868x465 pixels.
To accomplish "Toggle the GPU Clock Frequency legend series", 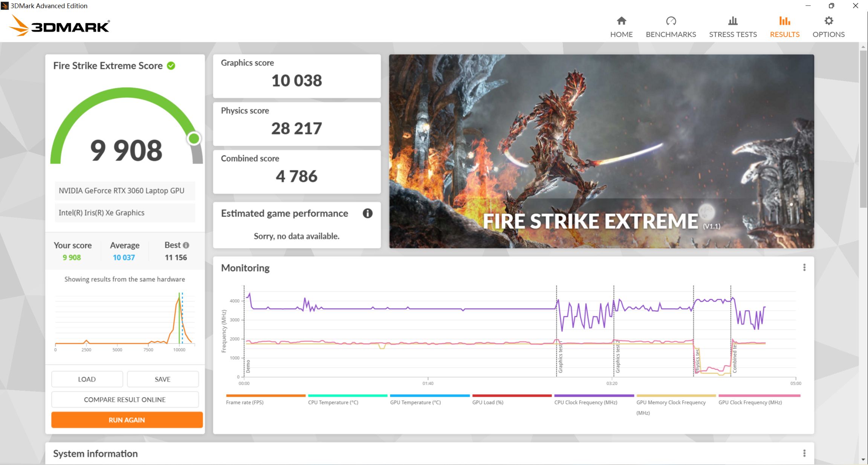I will pyautogui.click(x=750, y=402).
